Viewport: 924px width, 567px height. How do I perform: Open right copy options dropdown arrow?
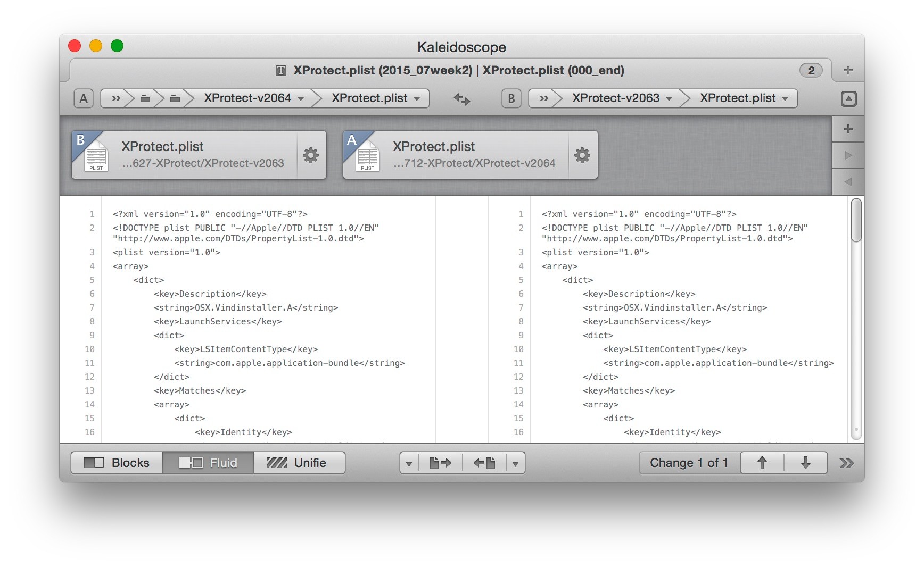[515, 463]
